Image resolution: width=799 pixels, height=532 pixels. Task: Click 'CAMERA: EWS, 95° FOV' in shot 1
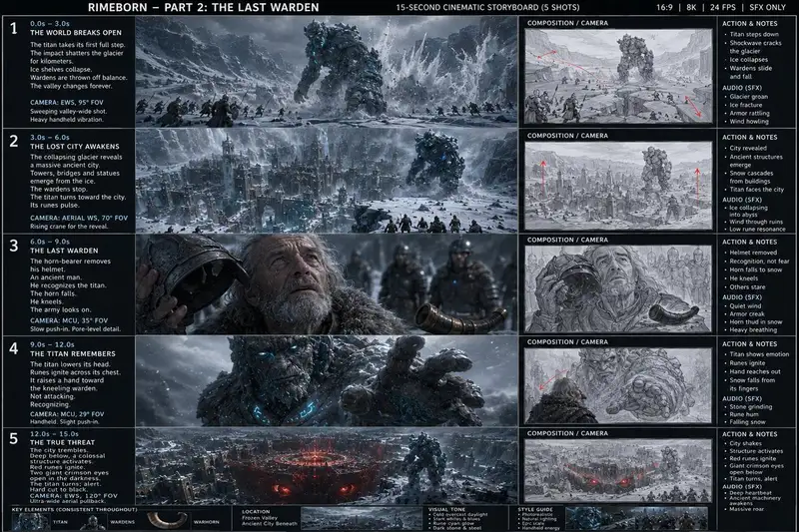(x=66, y=103)
